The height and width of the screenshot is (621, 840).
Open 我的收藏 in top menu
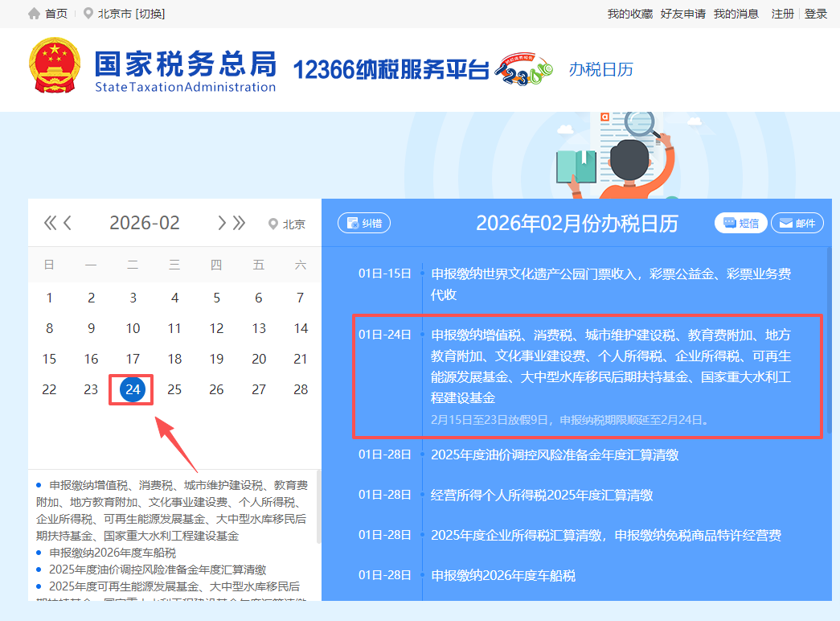point(629,14)
